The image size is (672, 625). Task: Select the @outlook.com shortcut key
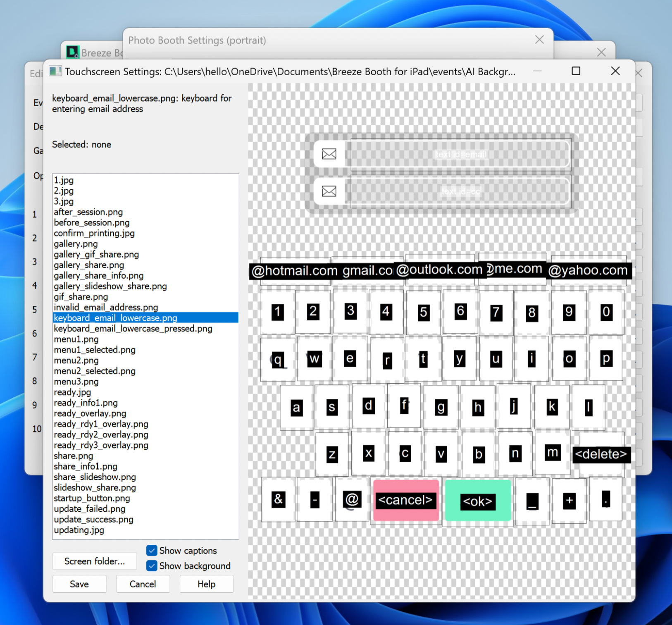coord(439,270)
